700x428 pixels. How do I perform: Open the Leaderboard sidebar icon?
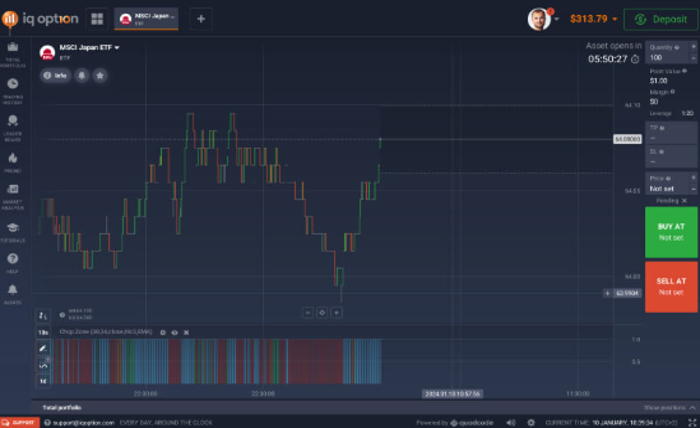pos(13,128)
